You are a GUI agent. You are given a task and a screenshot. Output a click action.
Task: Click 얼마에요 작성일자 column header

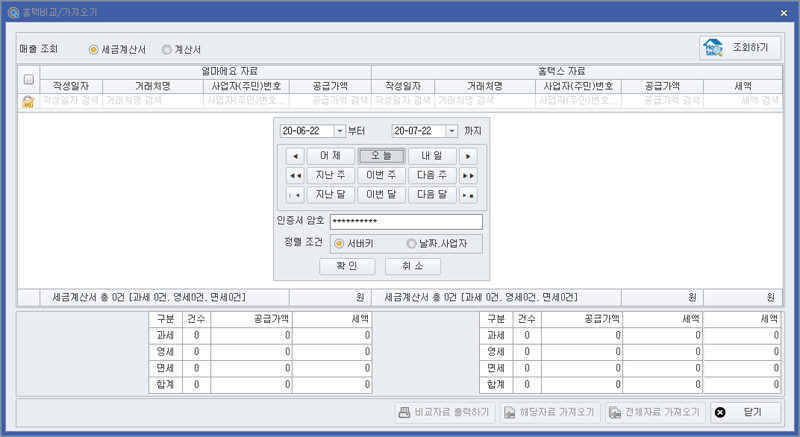[x=71, y=86]
